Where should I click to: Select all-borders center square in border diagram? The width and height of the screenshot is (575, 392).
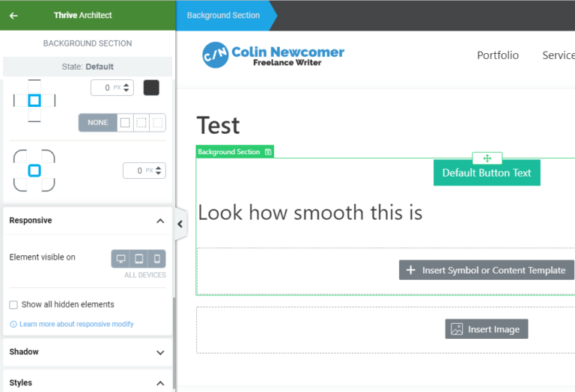click(34, 100)
